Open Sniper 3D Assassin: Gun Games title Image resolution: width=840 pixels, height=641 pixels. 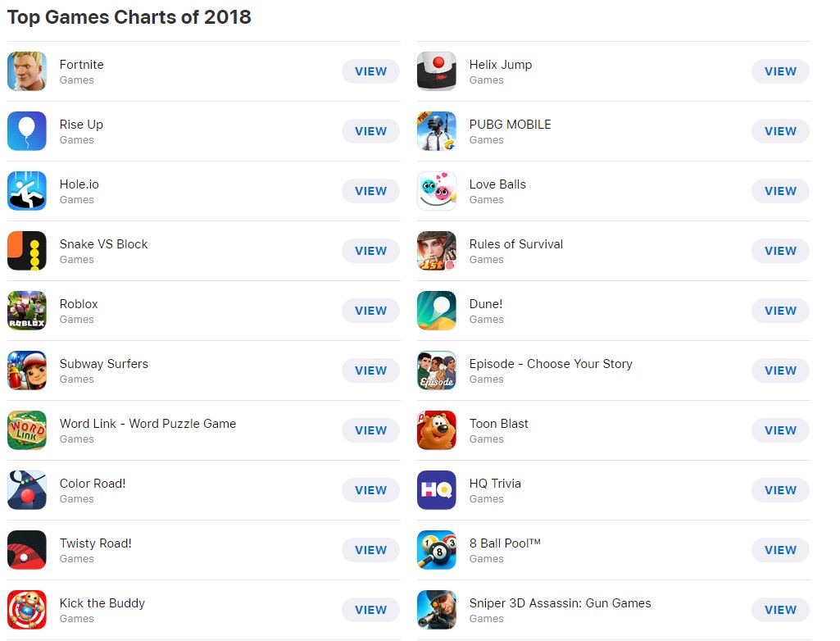pos(560,603)
